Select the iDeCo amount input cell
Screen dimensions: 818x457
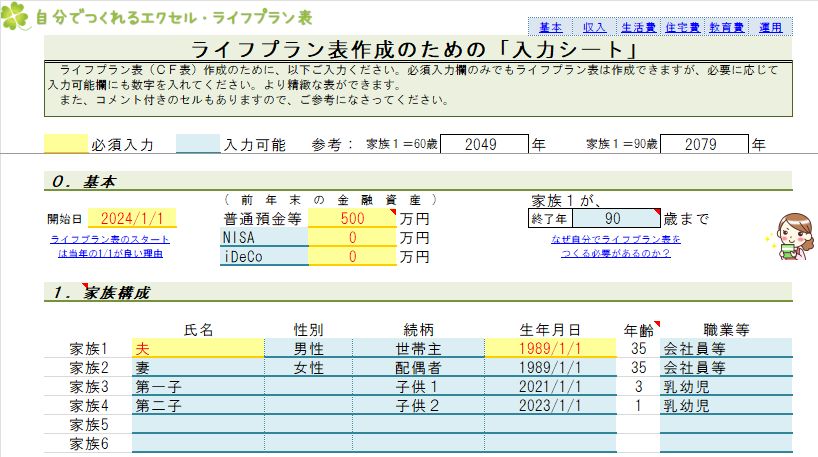[350, 257]
